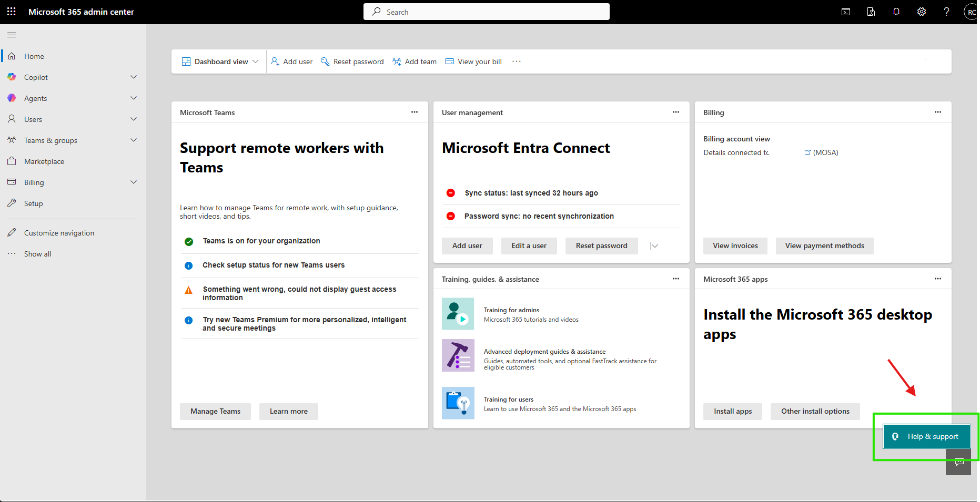Click Reset password button in User management card

click(x=602, y=246)
